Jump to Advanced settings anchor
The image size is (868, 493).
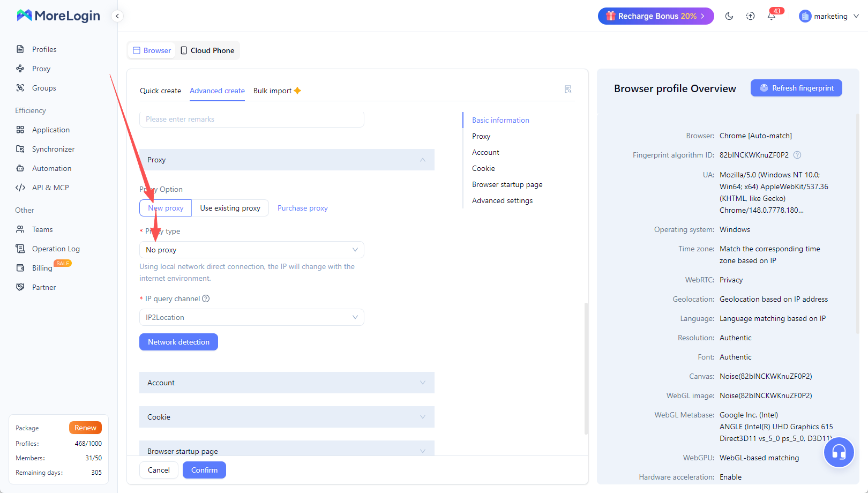tap(502, 200)
